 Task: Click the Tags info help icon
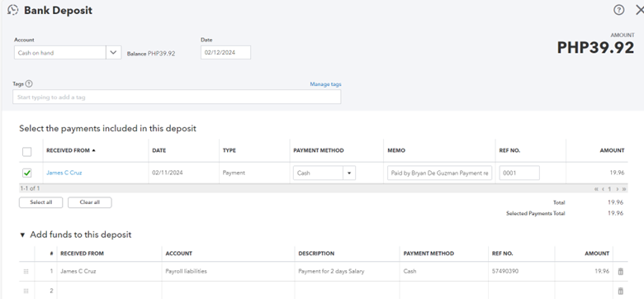[x=29, y=83]
